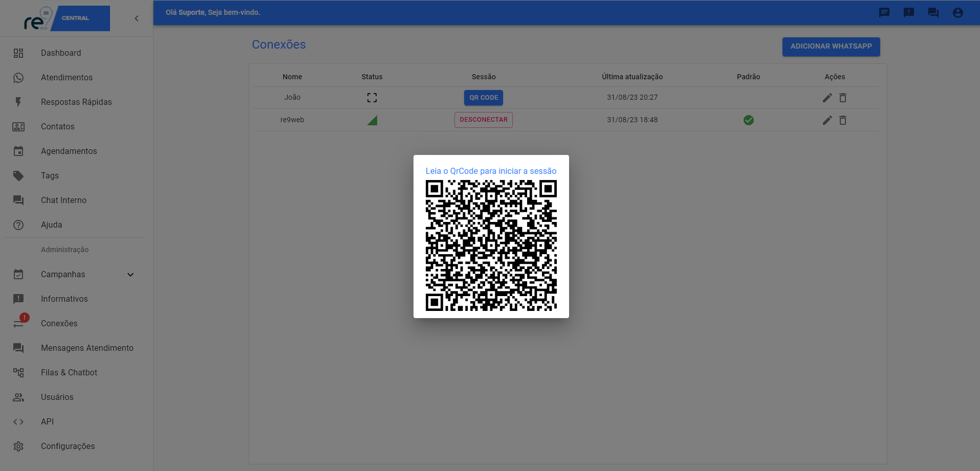Click the QR code image in the dialog
980x471 pixels.
491,245
